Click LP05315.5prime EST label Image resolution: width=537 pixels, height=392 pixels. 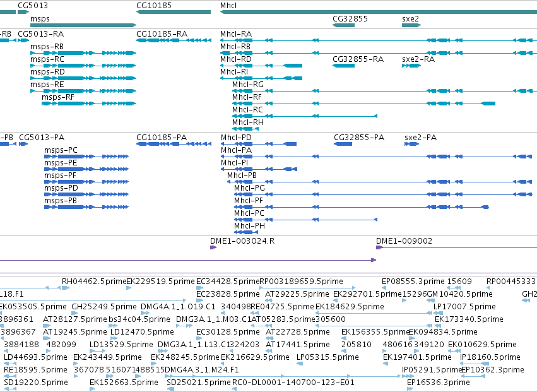(328, 358)
